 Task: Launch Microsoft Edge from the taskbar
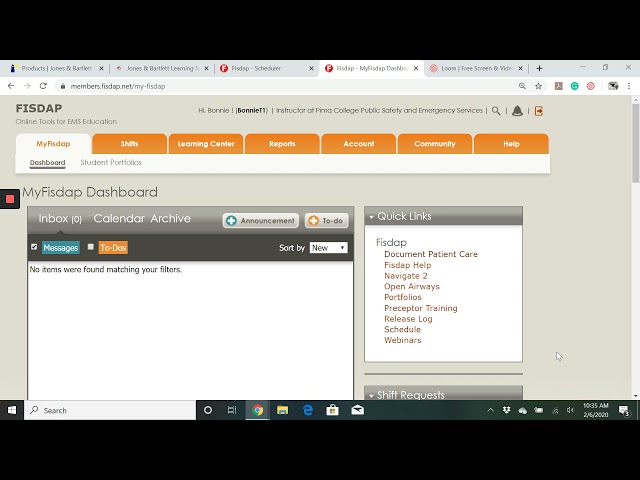pos(308,410)
